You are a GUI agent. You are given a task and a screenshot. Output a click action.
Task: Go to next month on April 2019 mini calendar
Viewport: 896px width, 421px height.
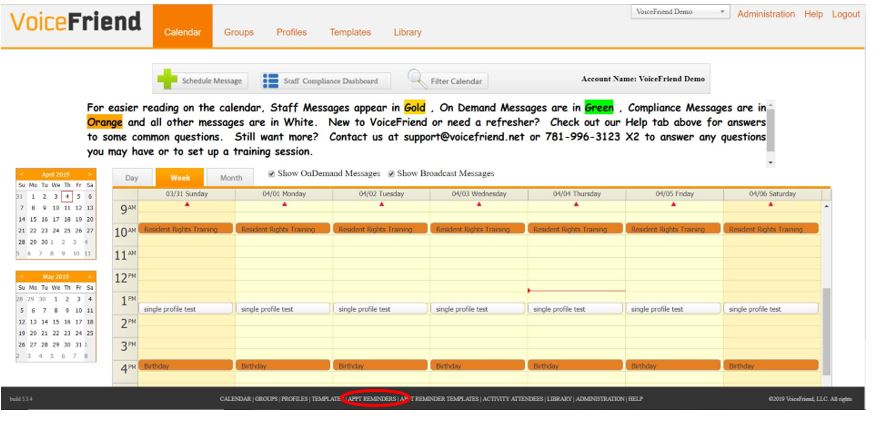(x=90, y=174)
